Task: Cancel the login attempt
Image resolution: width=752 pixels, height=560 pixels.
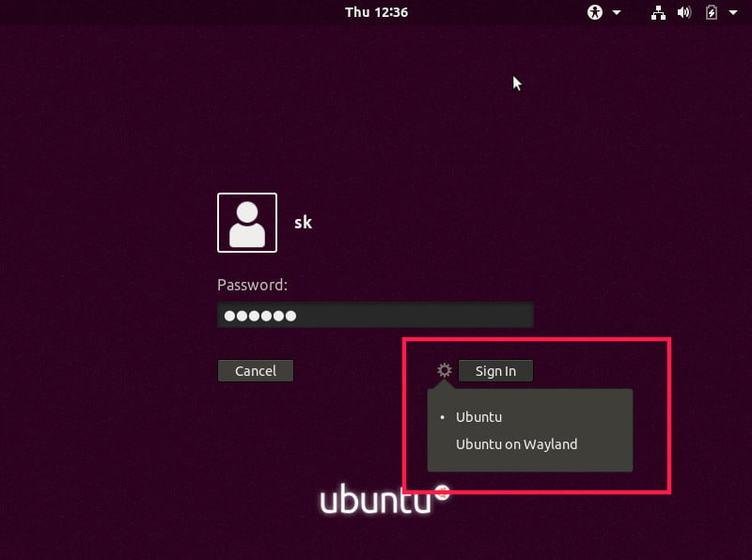Action: [x=256, y=370]
